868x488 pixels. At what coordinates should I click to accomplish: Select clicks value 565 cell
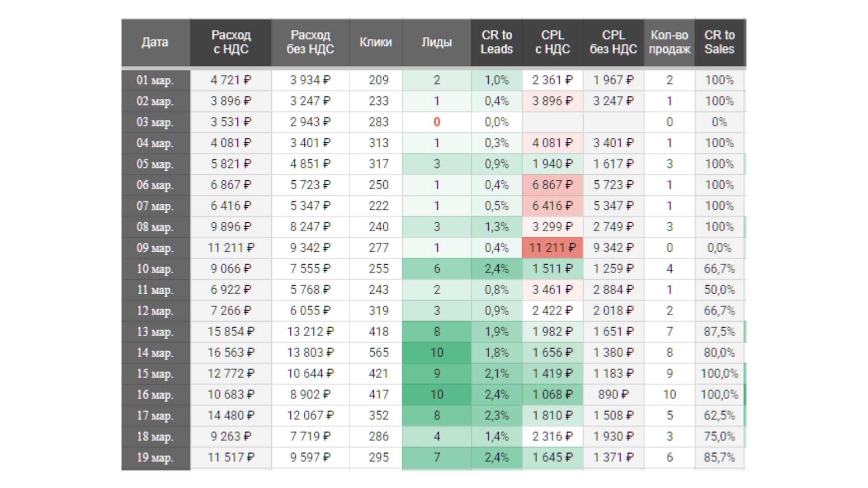click(378, 353)
